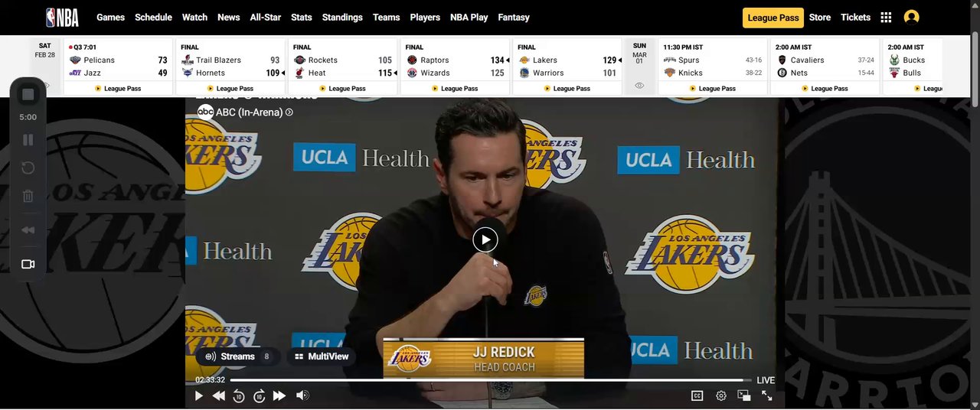
Task: Toggle the eye icon under SUN MAR 01
Action: [639, 86]
